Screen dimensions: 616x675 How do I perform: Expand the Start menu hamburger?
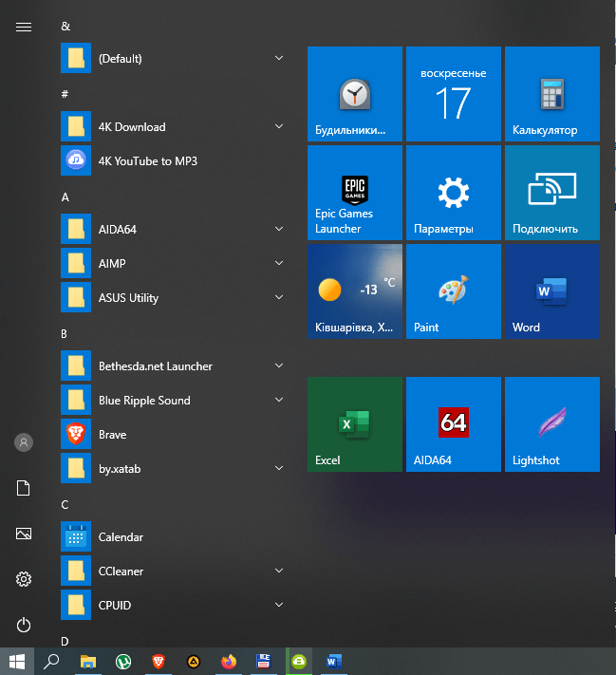click(x=24, y=28)
